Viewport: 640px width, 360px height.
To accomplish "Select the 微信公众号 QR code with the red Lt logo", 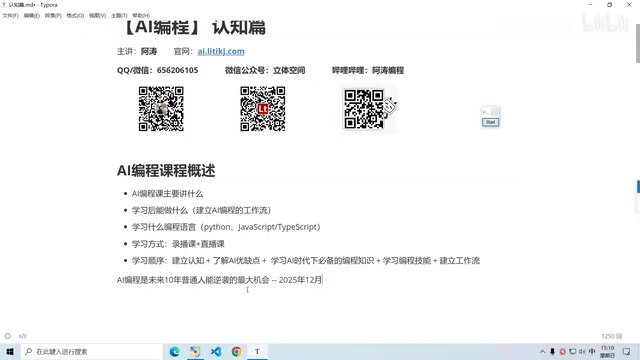I will point(262,109).
